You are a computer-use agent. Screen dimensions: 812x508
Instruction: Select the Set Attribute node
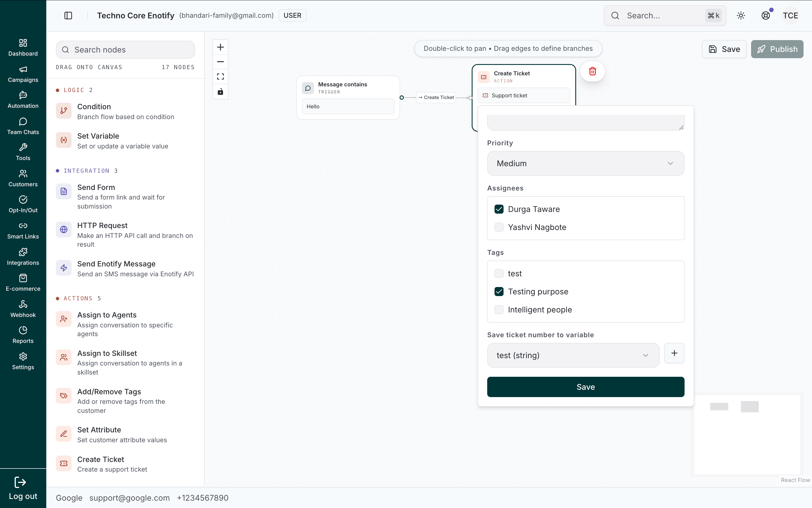point(125,434)
